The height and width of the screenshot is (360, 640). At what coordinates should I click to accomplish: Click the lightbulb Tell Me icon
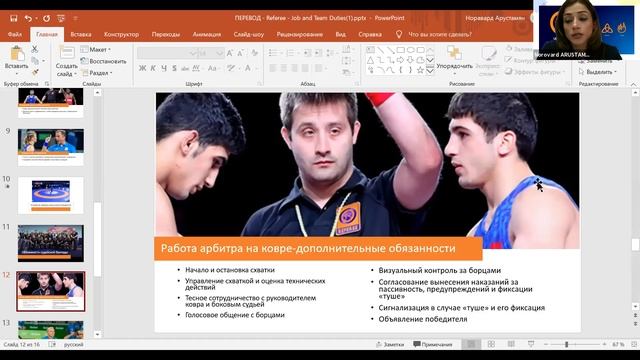(x=399, y=34)
